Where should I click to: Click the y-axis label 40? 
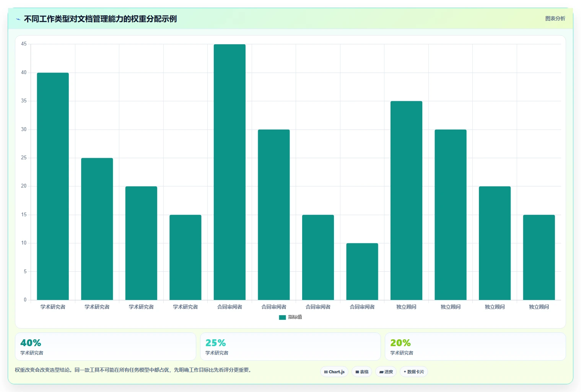point(24,73)
